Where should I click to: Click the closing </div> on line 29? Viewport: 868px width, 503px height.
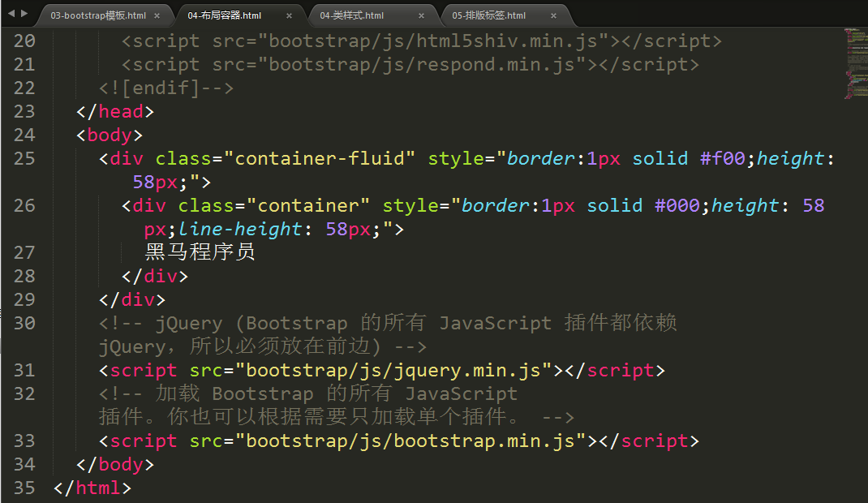click(132, 300)
